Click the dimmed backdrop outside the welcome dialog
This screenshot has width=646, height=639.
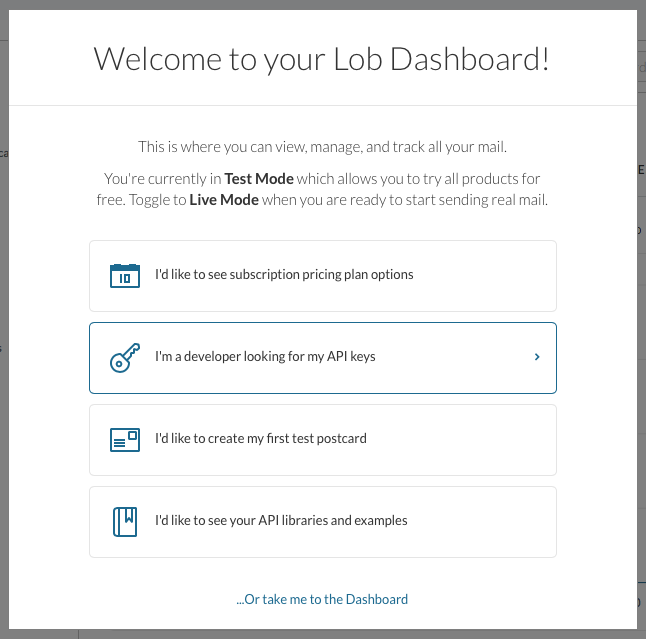pos(4,288)
